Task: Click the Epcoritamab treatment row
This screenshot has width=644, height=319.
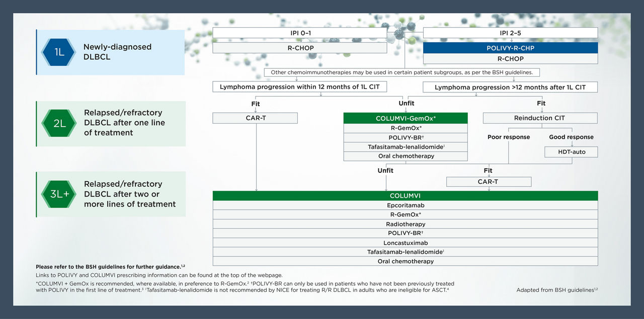Action: coord(405,205)
